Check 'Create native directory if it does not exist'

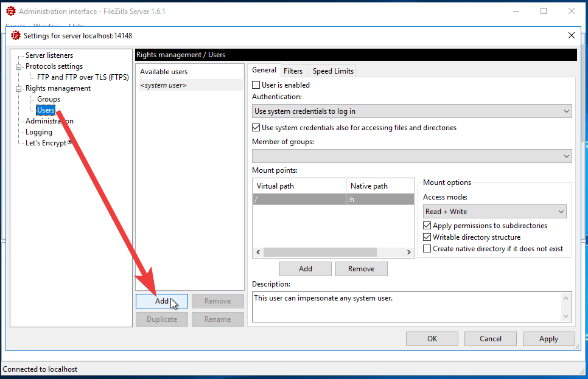coord(427,249)
